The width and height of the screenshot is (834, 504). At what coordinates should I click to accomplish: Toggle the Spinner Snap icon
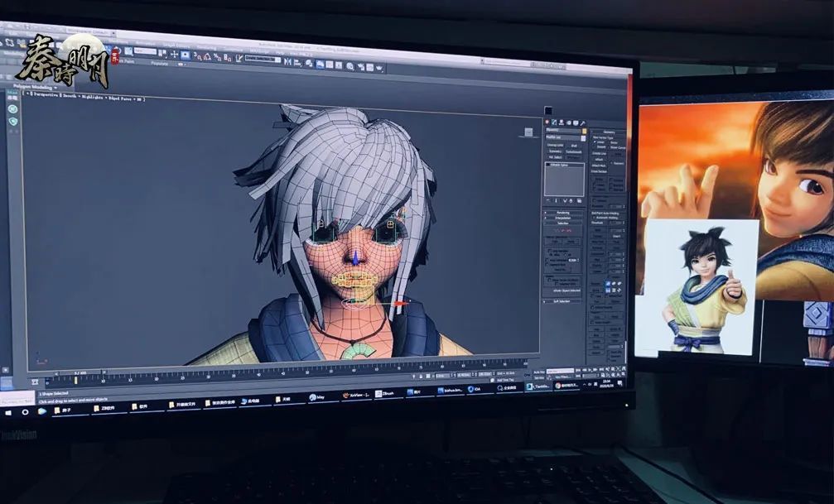pyautogui.click(x=227, y=57)
